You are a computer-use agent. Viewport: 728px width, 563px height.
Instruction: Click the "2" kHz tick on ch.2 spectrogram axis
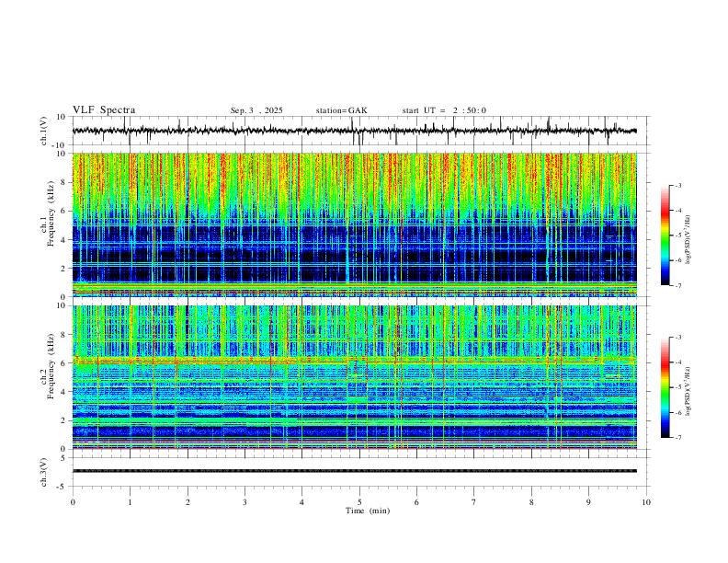click(x=63, y=420)
